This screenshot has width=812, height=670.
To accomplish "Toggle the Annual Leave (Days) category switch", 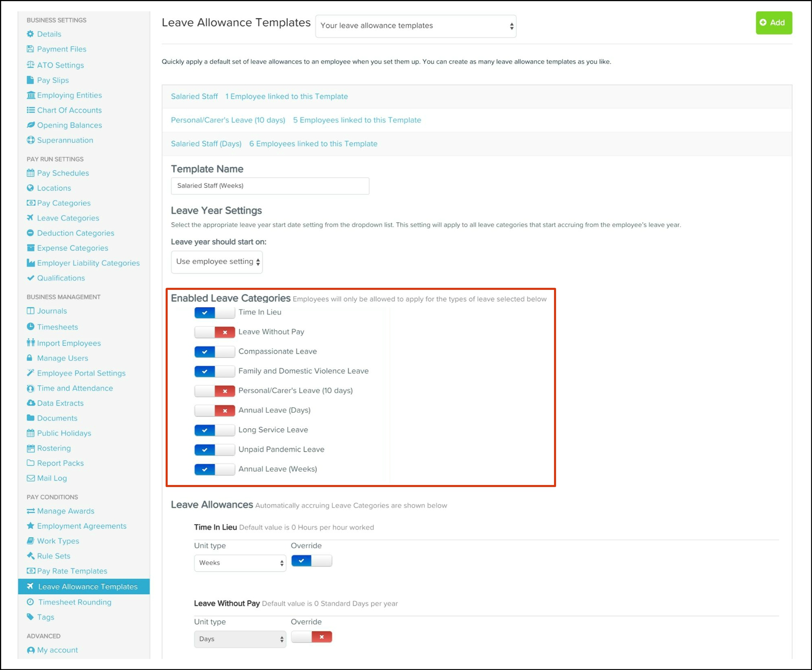I will point(214,411).
